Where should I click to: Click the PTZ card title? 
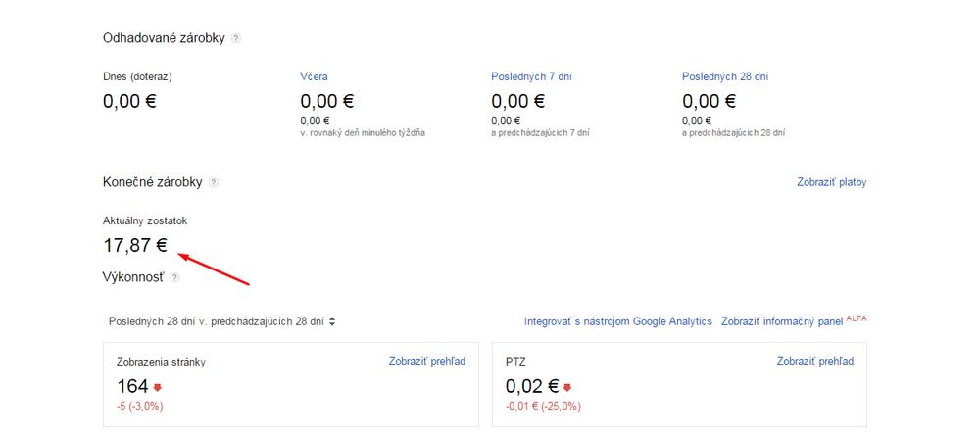pos(515,362)
